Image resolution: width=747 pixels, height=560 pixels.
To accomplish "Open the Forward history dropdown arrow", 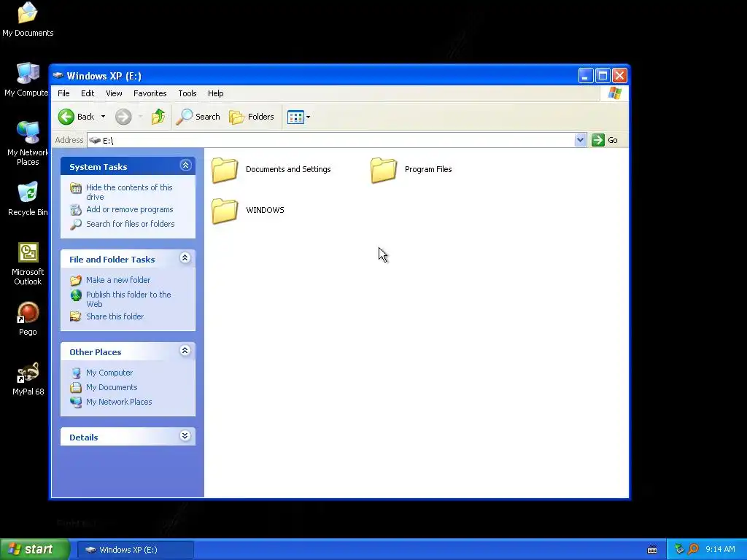I will [x=140, y=117].
